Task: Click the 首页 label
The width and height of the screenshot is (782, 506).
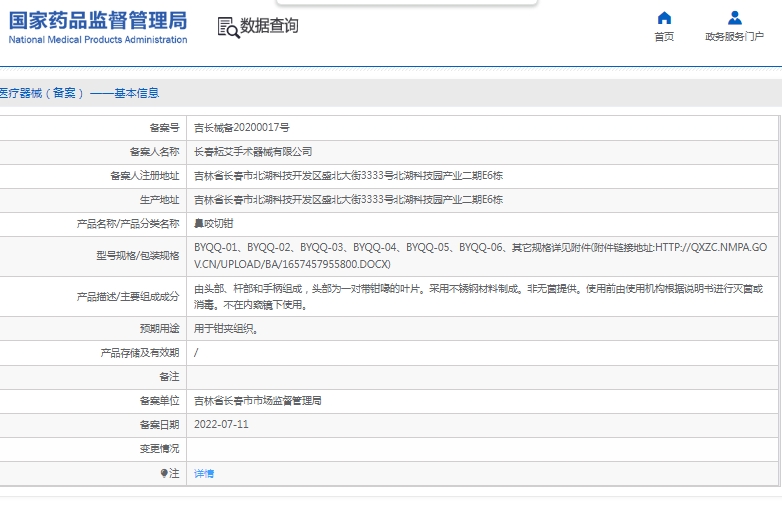Action: click(664, 36)
